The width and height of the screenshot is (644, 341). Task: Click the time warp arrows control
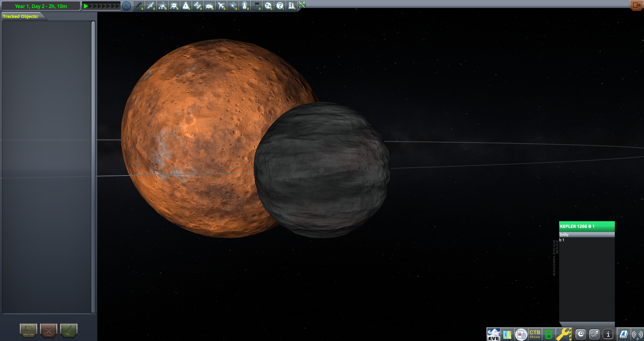(x=101, y=6)
